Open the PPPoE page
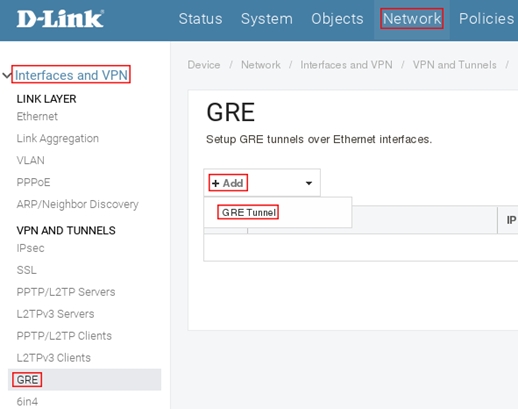The width and height of the screenshot is (518, 409). (33, 182)
